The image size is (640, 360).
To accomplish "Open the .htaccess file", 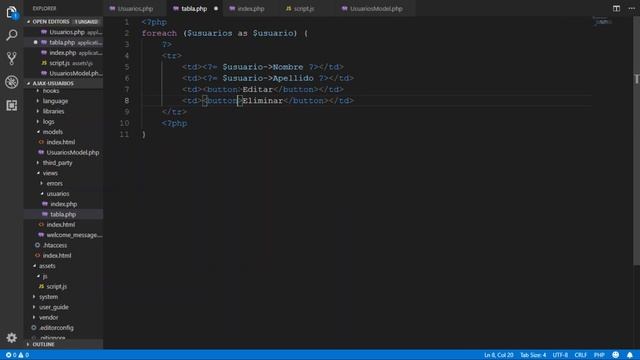I will coord(63,245).
